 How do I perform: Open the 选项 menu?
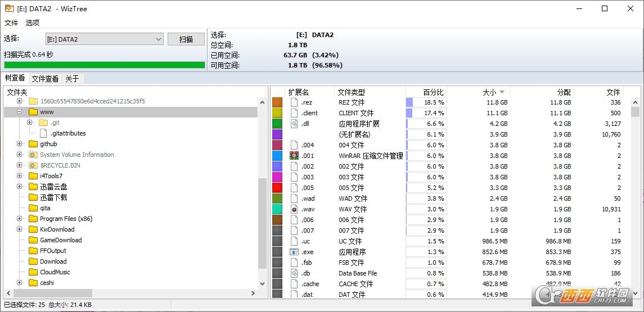[x=33, y=23]
